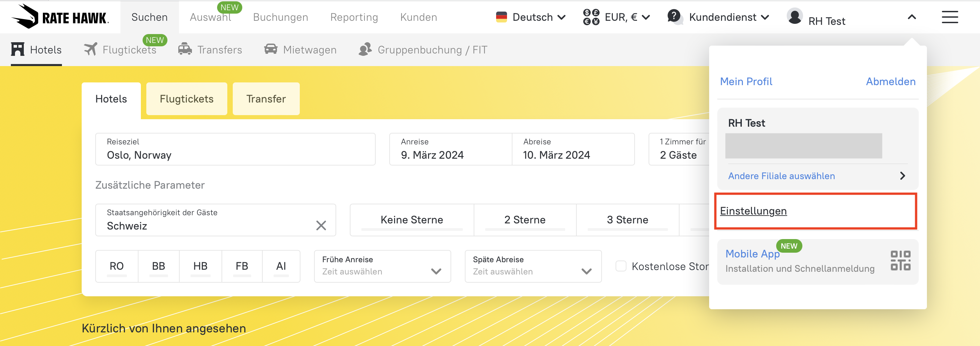Open the Frühe Anreise time dropdown
The image size is (980, 346).
click(382, 266)
